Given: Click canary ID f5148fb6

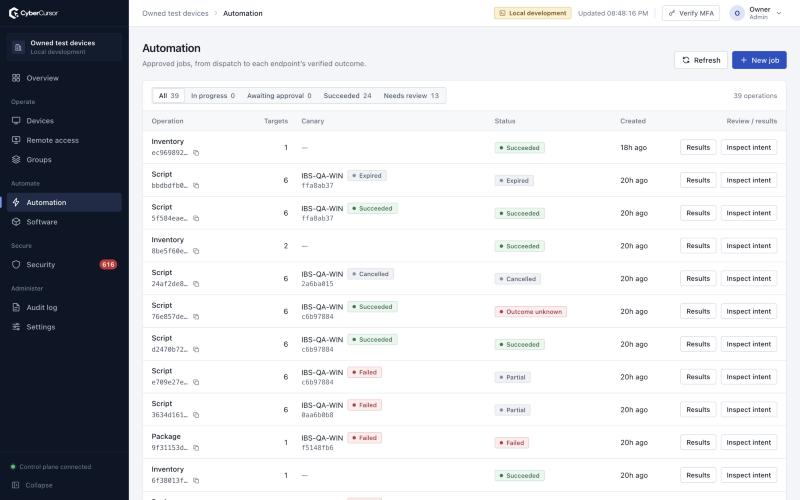Looking at the screenshot, I should tap(317, 448).
